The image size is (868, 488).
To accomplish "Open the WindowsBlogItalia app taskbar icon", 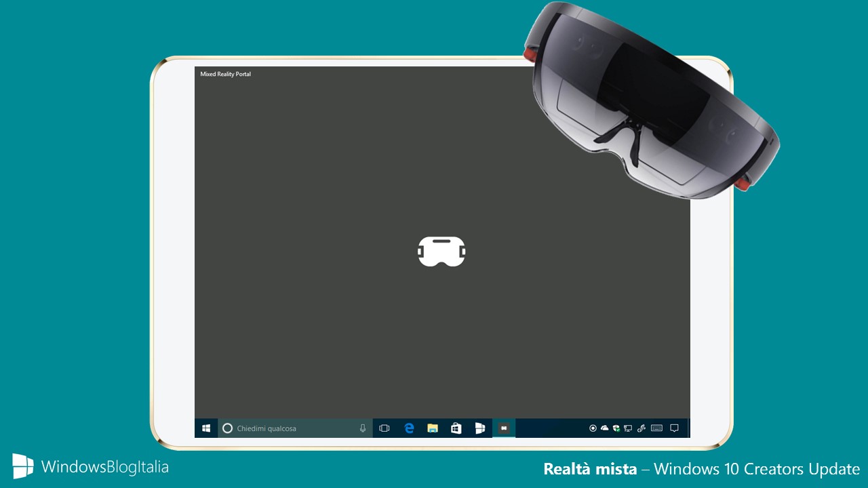I will tap(480, 428).
